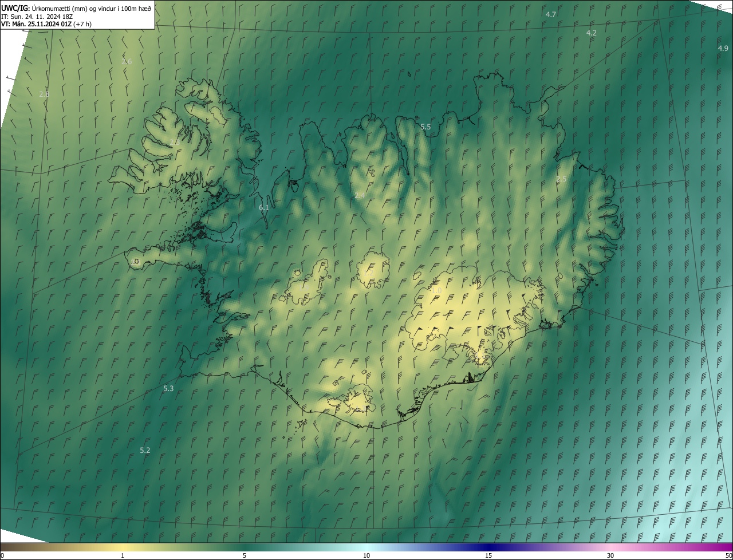This screenshot has height=560, width=733.
Task: Click the 5.5 value label
Action: click(425, 127)
